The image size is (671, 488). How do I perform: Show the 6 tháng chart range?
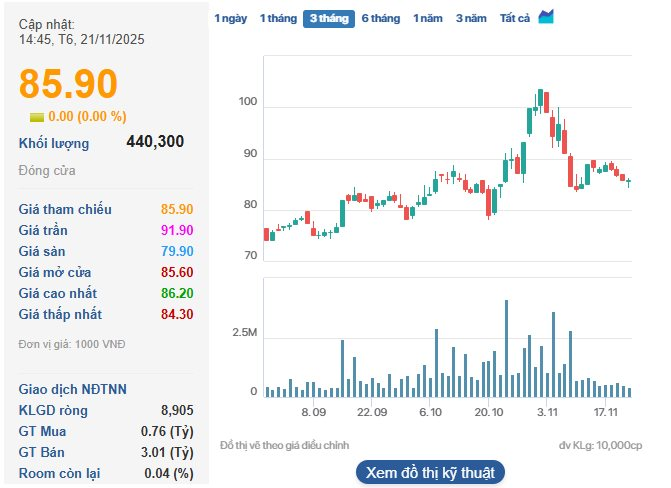[380, 18]
